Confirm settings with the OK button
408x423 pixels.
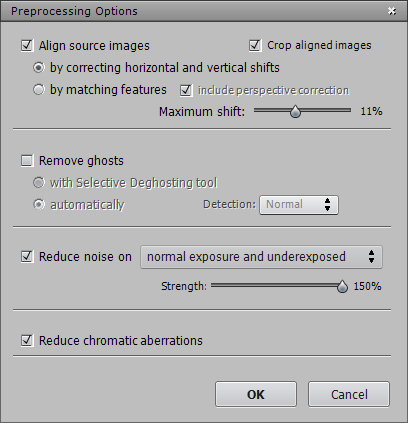[x=256, y=394]
